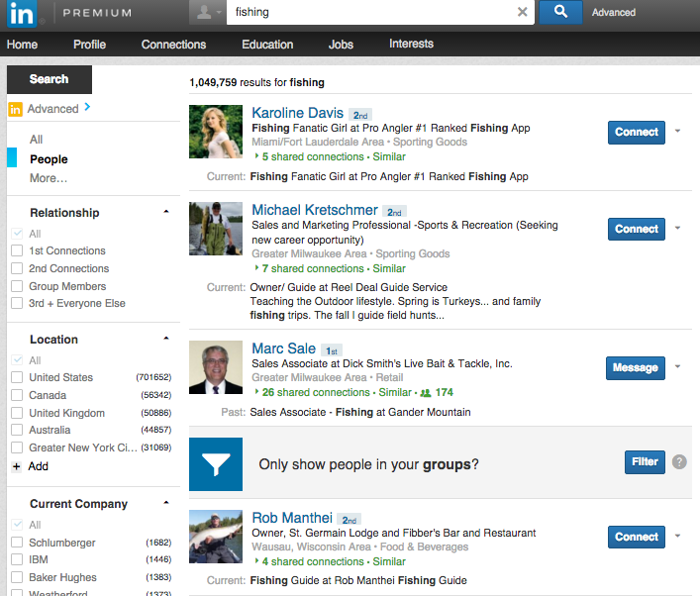
Task: Select the People search category
Action: click(x=49, y=159)
